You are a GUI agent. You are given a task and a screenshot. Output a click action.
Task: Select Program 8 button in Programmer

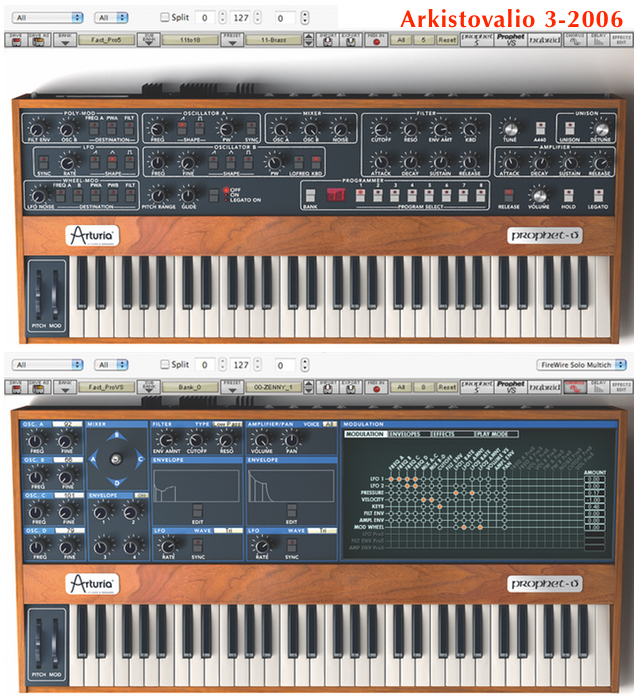pyautogui.click(x=481, y=196)
